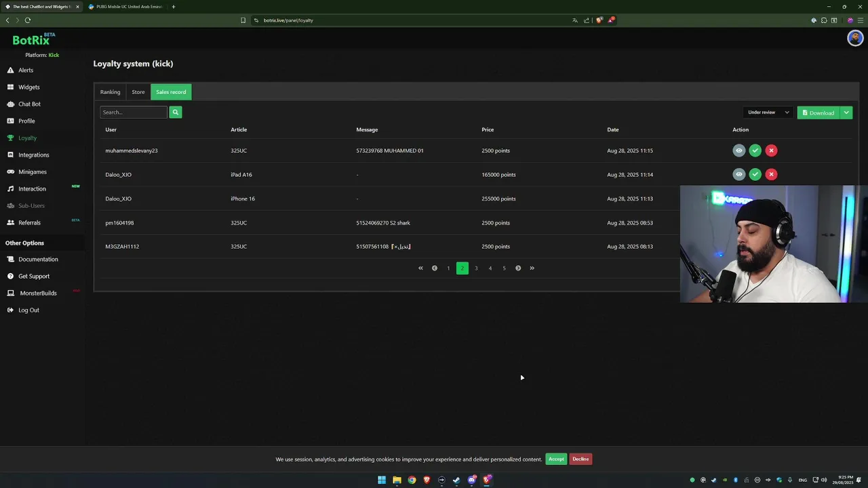Go to page 4 of records
The height and width of the screenshot is (488, 868).
[490, 268]
